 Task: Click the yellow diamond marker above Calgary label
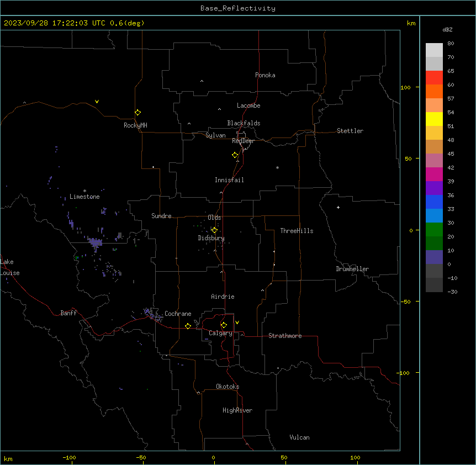[x=224, y=325]
